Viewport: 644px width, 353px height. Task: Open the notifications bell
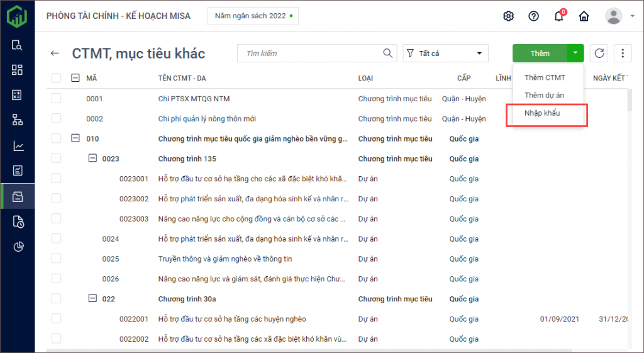pyautogui.click(x=558, y=16)
